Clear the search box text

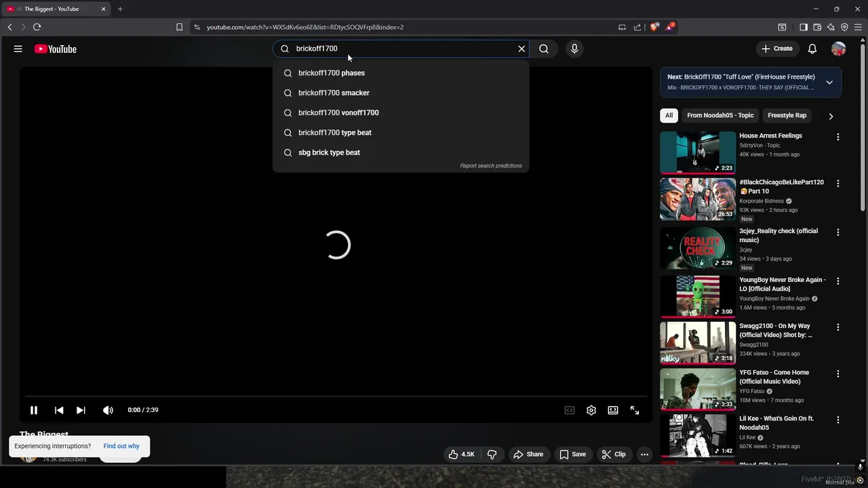pyautogui.click(x=521, y=49)
